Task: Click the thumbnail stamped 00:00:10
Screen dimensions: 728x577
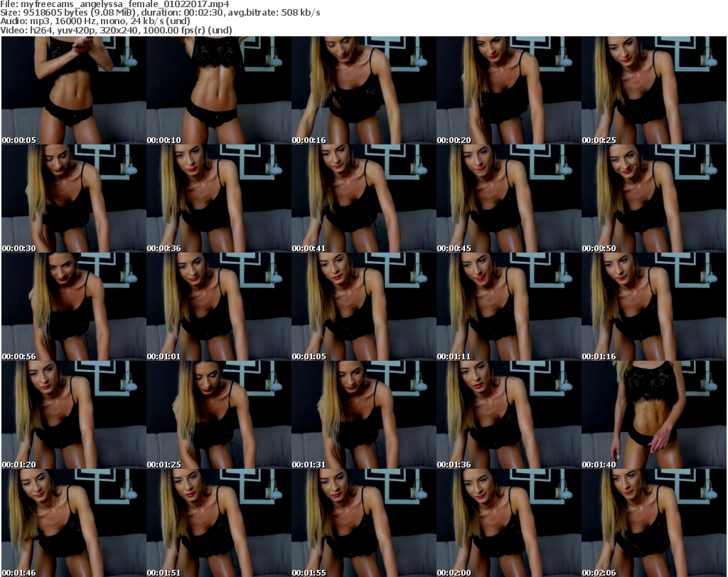Action: 219,90
